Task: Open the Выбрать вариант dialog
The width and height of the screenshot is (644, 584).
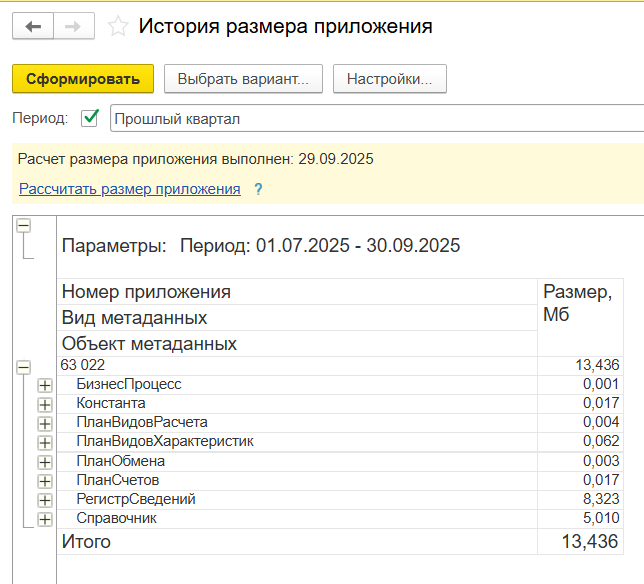Action: [243, 79]
